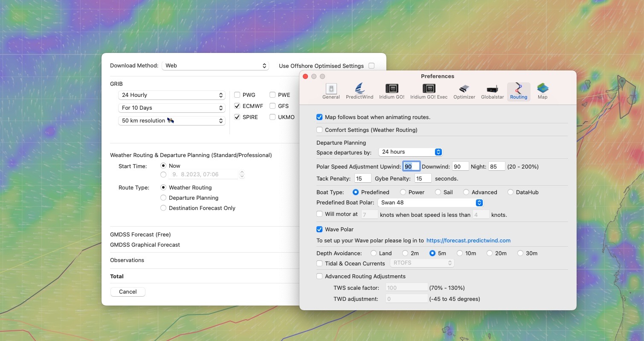Screen dimensions: 644x341
Task: Expand the Space departures by dropdown
Action: 410,152
